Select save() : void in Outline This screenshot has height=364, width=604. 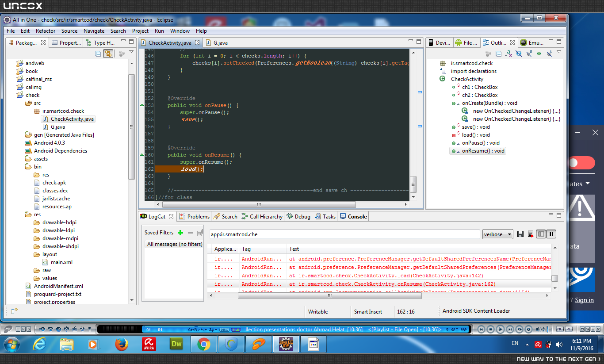point(471,127)
